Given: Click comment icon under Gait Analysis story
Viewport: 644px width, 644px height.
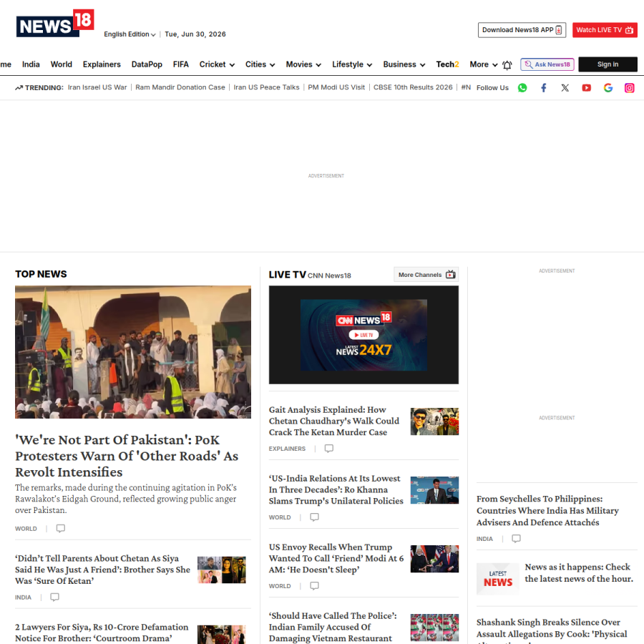Looking at the screenshot, I should 329,448.
